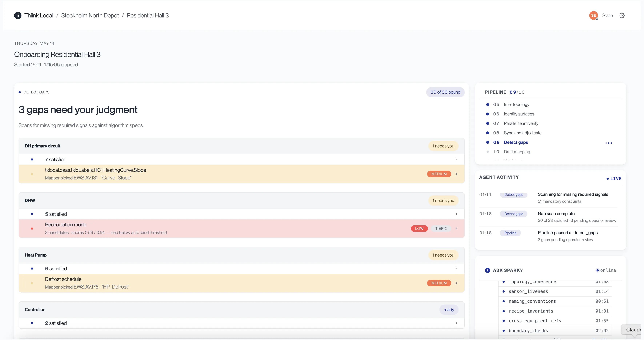Open the Recirculation mode gap row
644x340 pixels.
tap(241, 229)
